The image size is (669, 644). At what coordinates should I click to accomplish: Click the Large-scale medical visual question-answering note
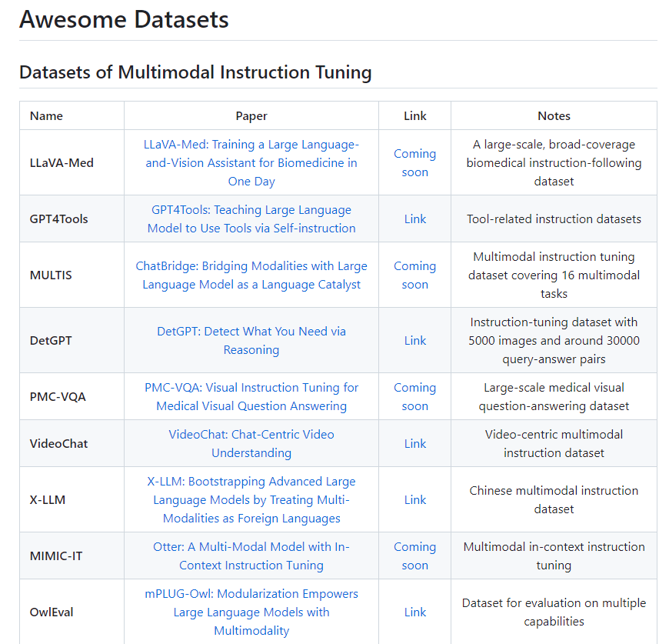coord(554,396)
